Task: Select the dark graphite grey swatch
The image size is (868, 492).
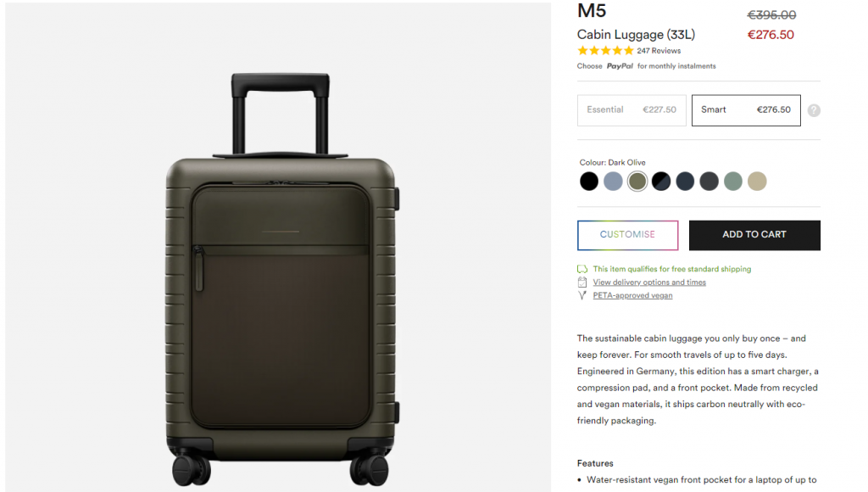Action: coord(709,182)
